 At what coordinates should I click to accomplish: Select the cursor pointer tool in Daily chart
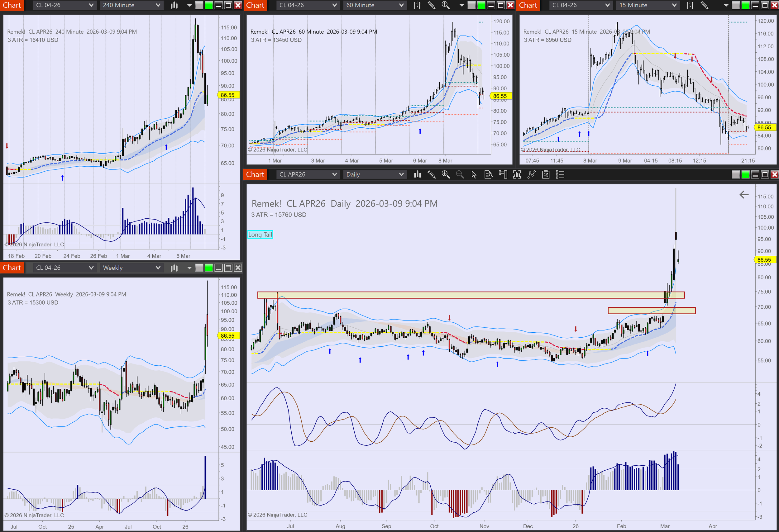[x=474, y=174]
